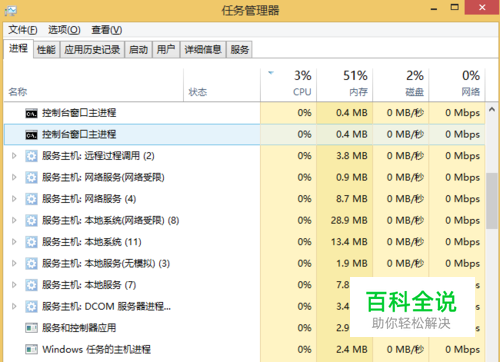Expand 服务主机: 本地系统(网络受限) (8) group

(x=14, y=220)
